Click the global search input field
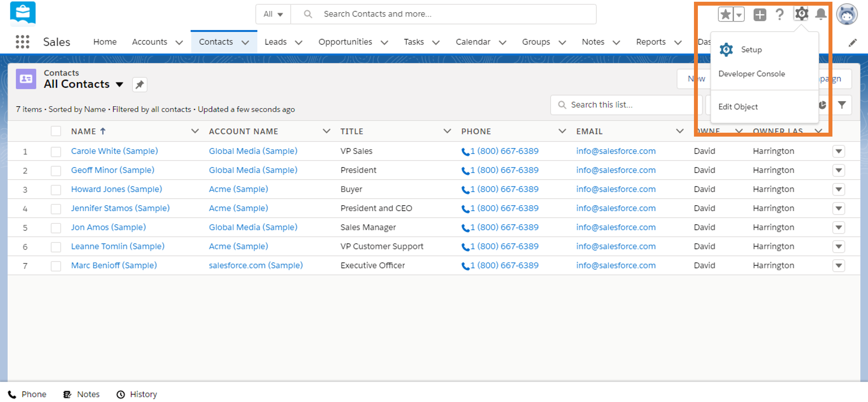 pyautogui.click(x=443, y=14)
